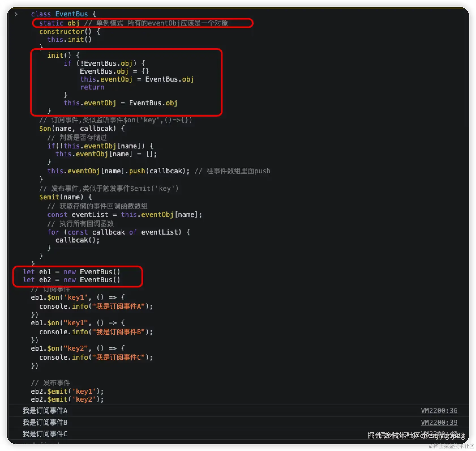
Task: Click the push(callbcak) statement line
Action: tap(118, 171)
